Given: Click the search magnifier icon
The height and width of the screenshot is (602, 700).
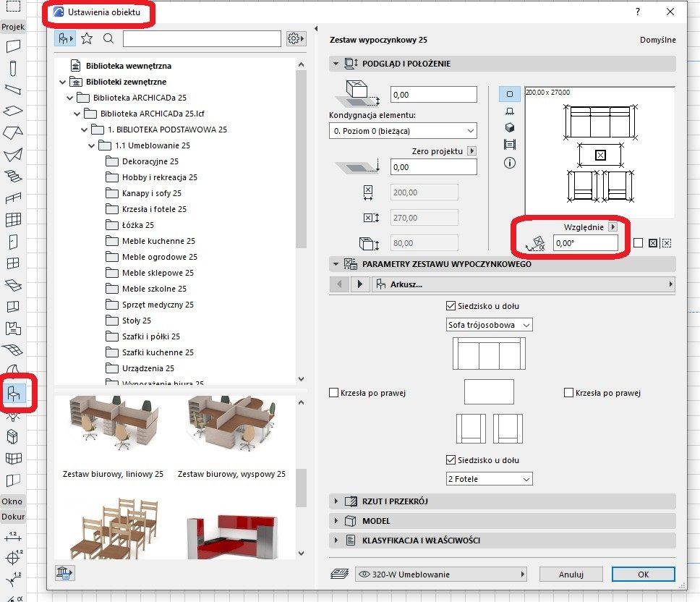Looking at the screenshot, I should coord(108,38).
